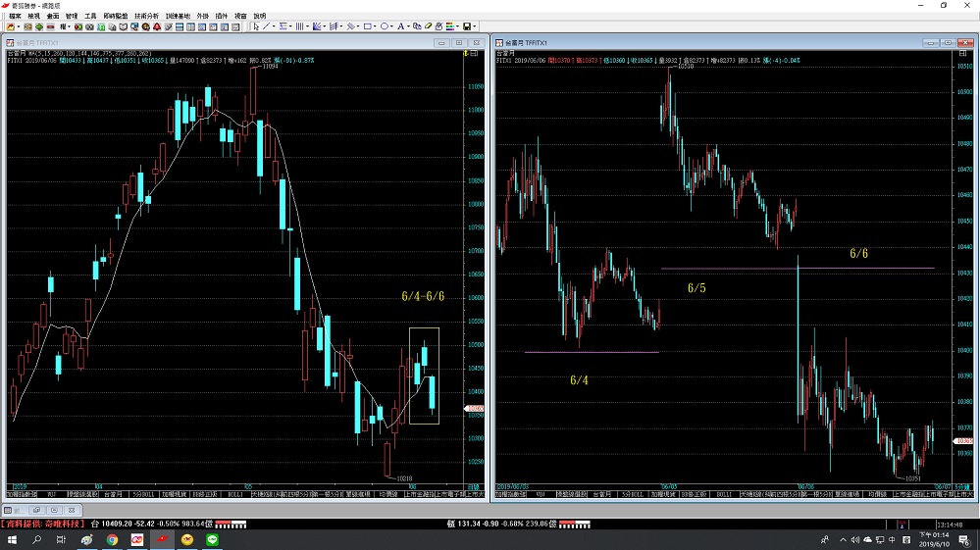Switch to the 5分BOLL chart tab
Viewport: 980px width, 550px height.
pyautogui.click(x=141, y=495)
